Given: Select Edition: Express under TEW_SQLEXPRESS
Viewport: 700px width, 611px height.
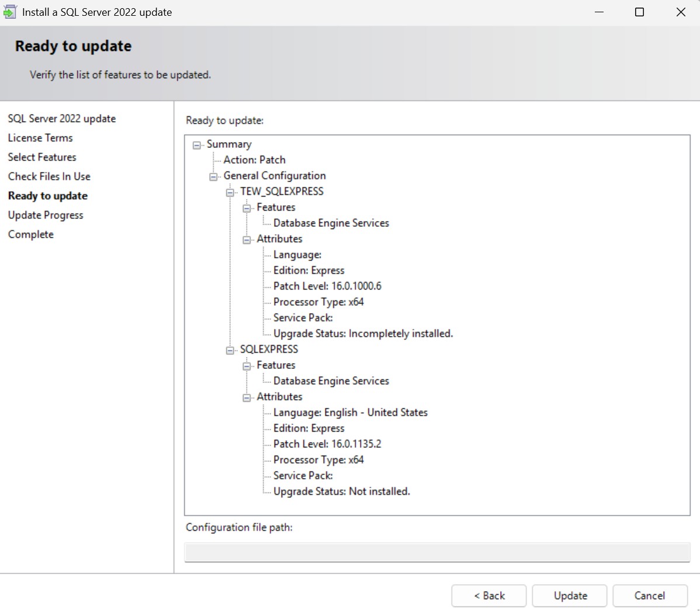Looking at the screenshot, I should 309,271.
